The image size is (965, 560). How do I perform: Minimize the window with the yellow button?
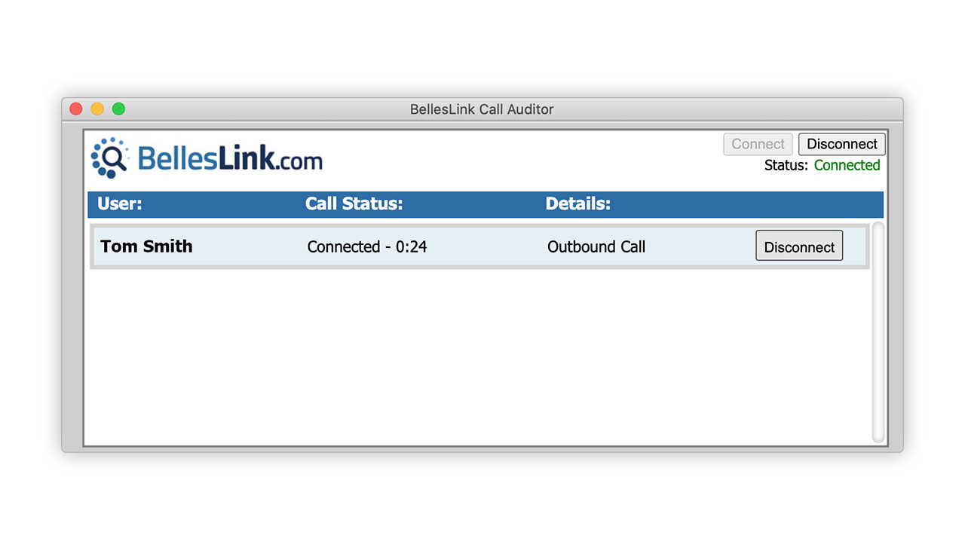97,109
